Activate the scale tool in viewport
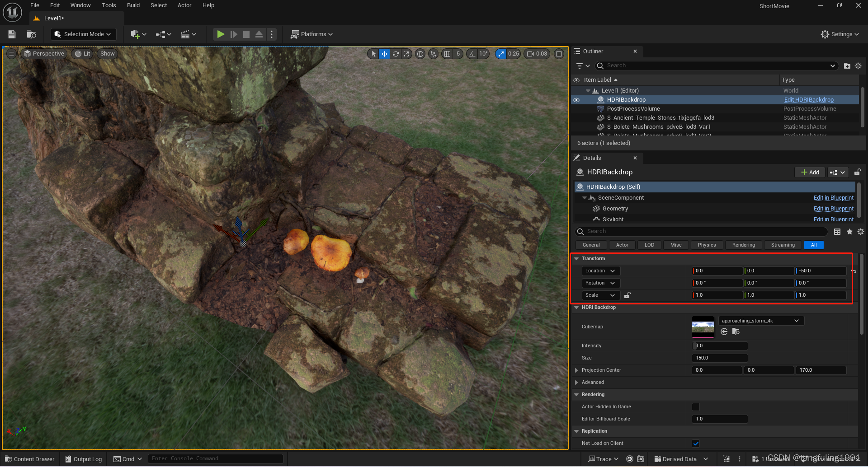The width and height of the screenshot is (868, 467). (x=406, y=54)
